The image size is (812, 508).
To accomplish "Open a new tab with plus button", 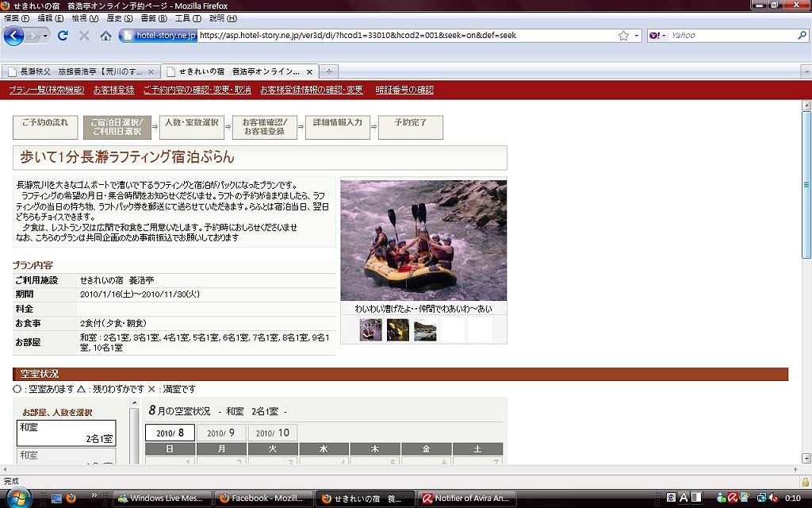I will point(329,71).
